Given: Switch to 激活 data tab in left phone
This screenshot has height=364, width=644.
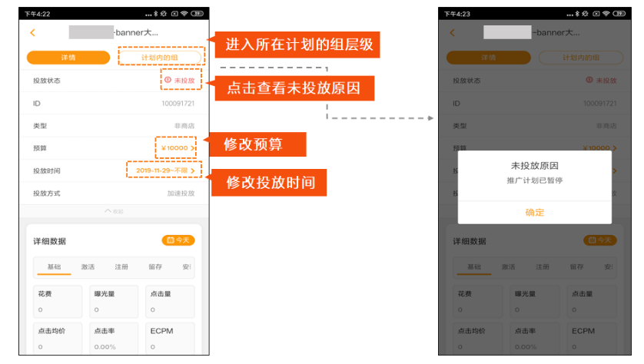Looking at the screenshot, I should 88,266.
